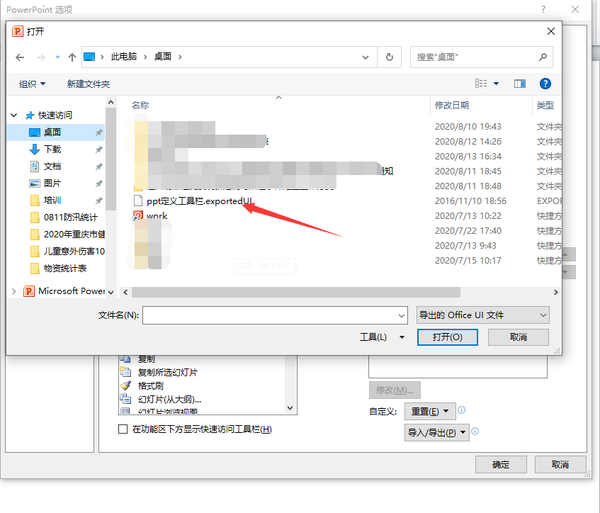Click 确定 in PowerPoint options
Image resolution: width=600 pixels, height=513 pixels.
tap(501, 464)
